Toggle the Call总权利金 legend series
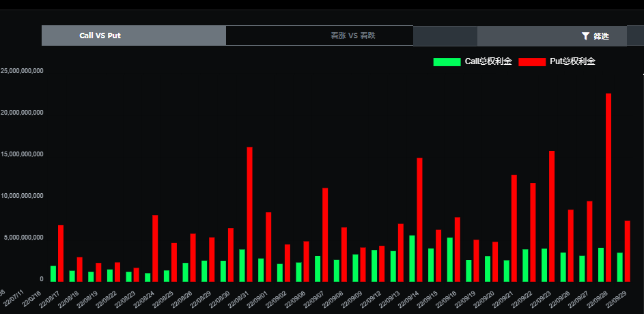 [473, 61]
